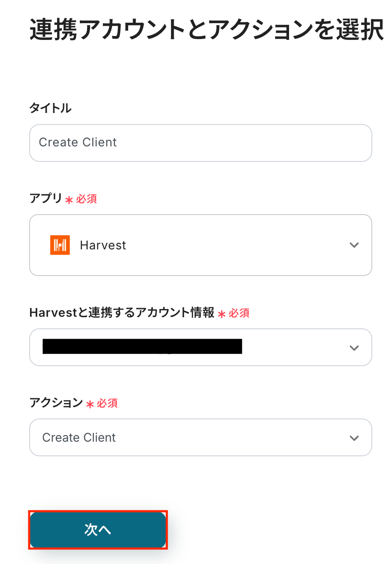This screenshot has height=564, width=392.
Task: Click the Harvestと連携するアカウント情報 label
Action: [x=122, y=313]
